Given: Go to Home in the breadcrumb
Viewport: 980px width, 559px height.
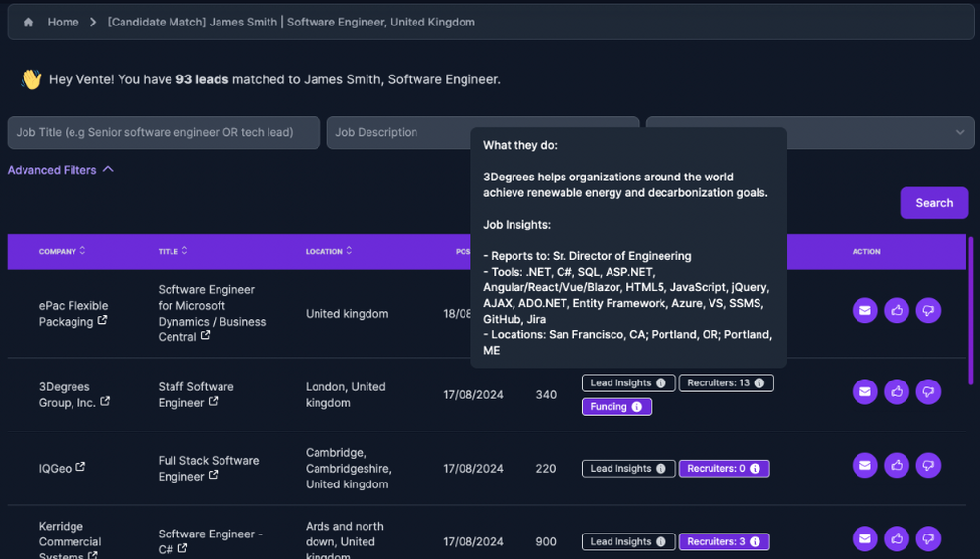Looking at the screenshot, I should point(63,23).
